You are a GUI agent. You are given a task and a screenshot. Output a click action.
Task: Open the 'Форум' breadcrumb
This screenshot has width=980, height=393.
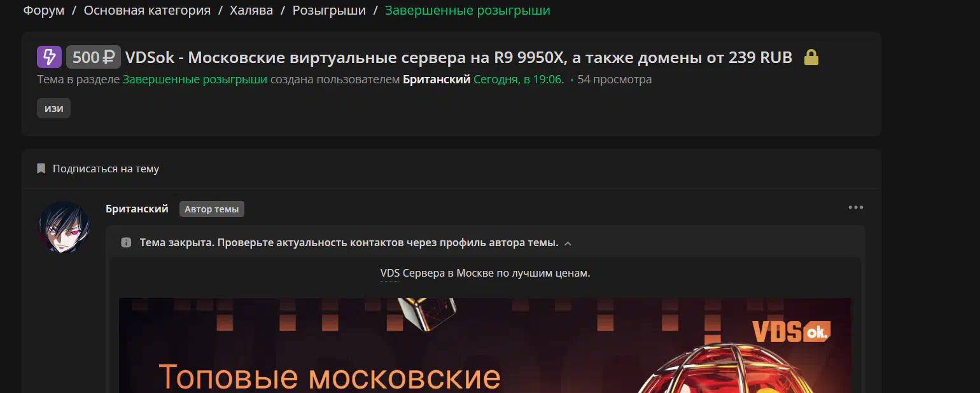click(44, 10)
